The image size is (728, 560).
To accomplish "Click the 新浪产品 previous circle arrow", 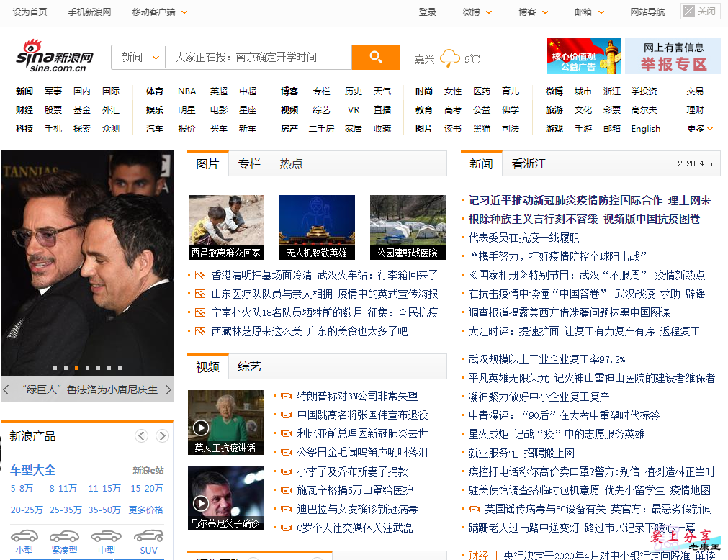I will 142,435.
